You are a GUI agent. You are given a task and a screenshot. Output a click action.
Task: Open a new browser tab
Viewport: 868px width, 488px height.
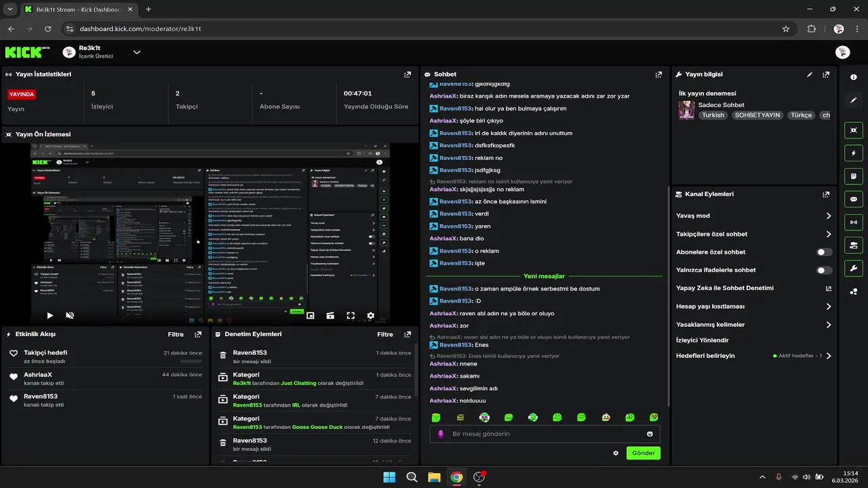149,9
